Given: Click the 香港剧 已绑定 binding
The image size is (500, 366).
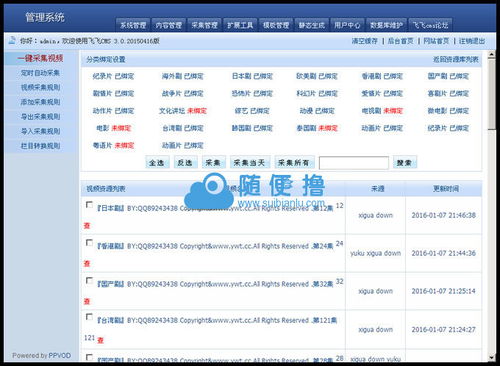Looking at the screenshot, I should pyautogui.click(x=382, y=76).
